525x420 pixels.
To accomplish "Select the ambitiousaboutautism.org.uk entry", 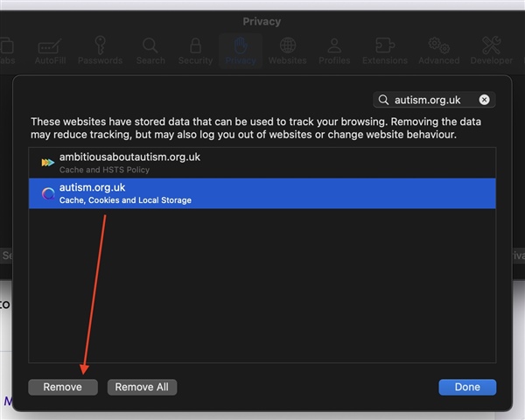I will (x=262, y=163).
